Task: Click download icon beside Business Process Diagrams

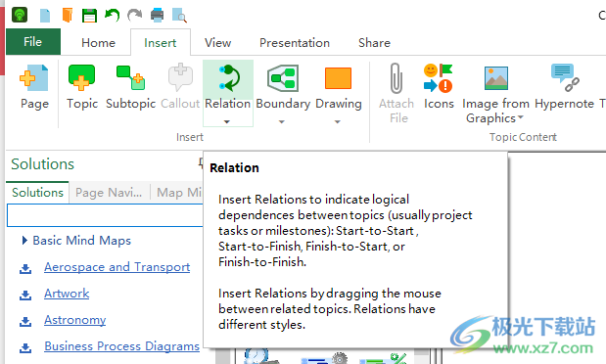Action: click(25, 347)
